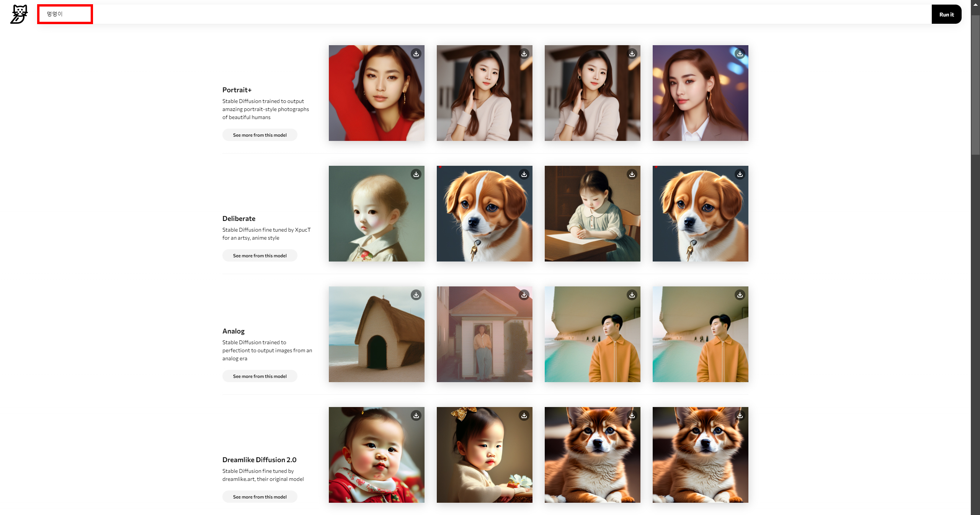980x515 pixels.
Task: Click the Analog model heading
Action: coord(234,331)
